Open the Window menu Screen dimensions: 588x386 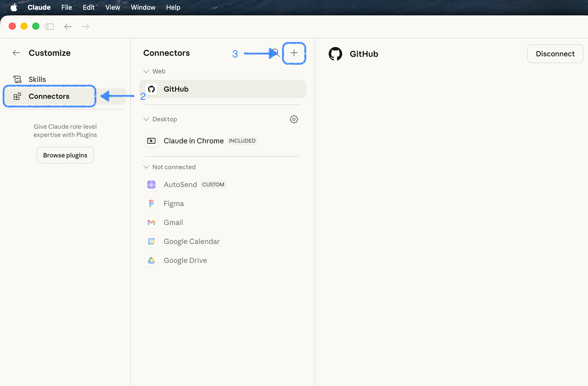coord(143,7)
